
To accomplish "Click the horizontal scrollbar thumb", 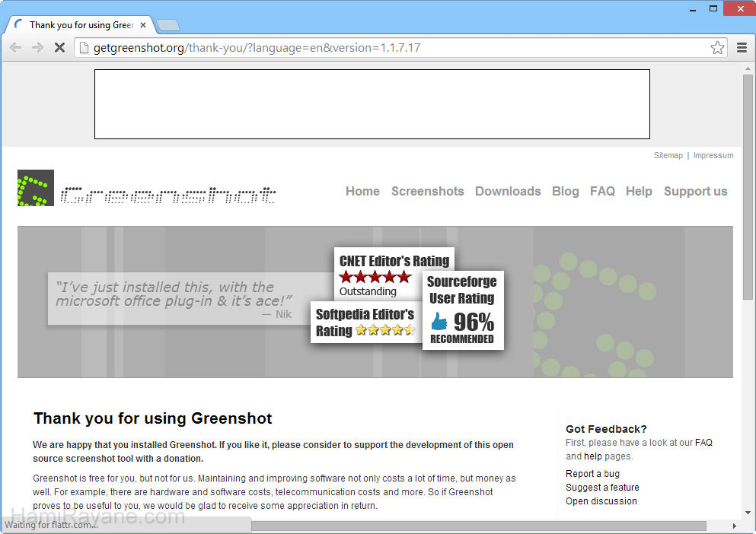I will click(479, 526).
